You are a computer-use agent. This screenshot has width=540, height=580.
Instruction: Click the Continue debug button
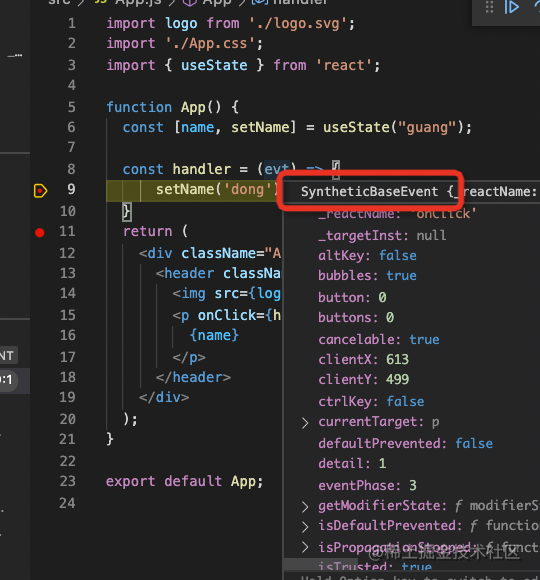point(512,7)
